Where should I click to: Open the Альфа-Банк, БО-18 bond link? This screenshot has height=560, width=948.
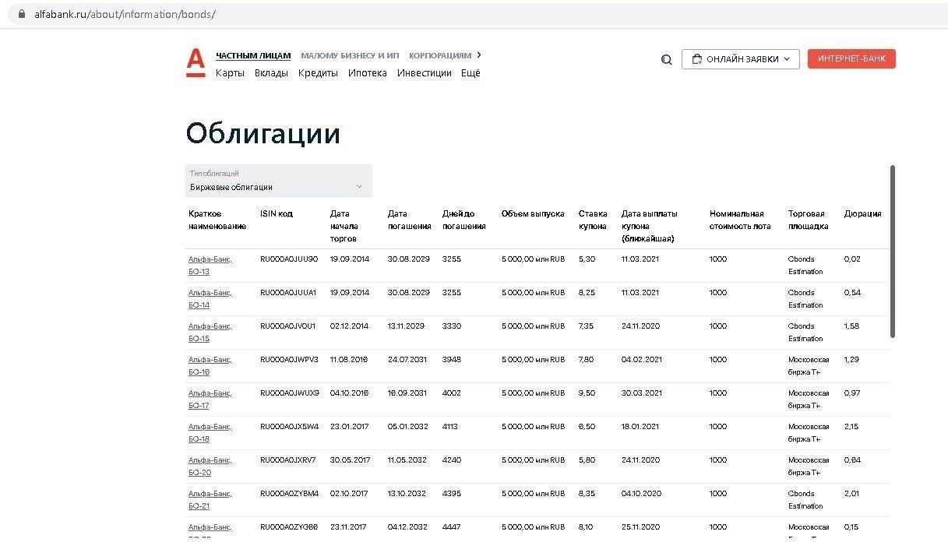tap(210, 433)
